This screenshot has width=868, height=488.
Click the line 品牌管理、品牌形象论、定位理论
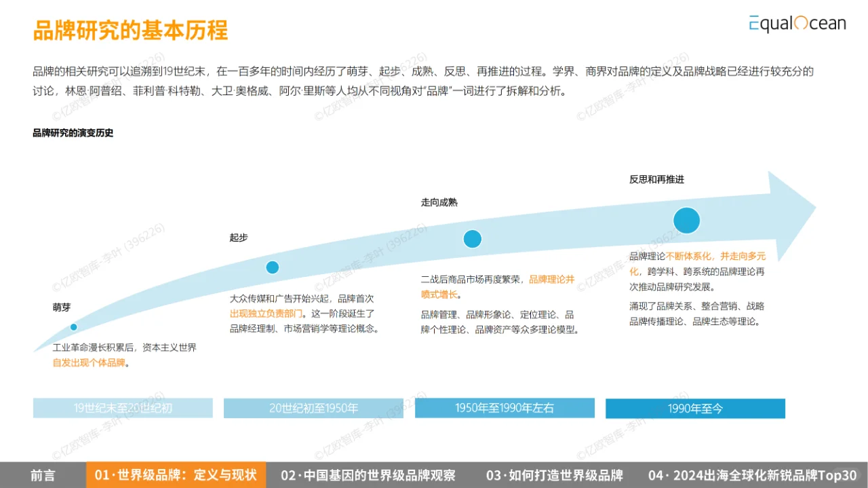tap(497, 315)
